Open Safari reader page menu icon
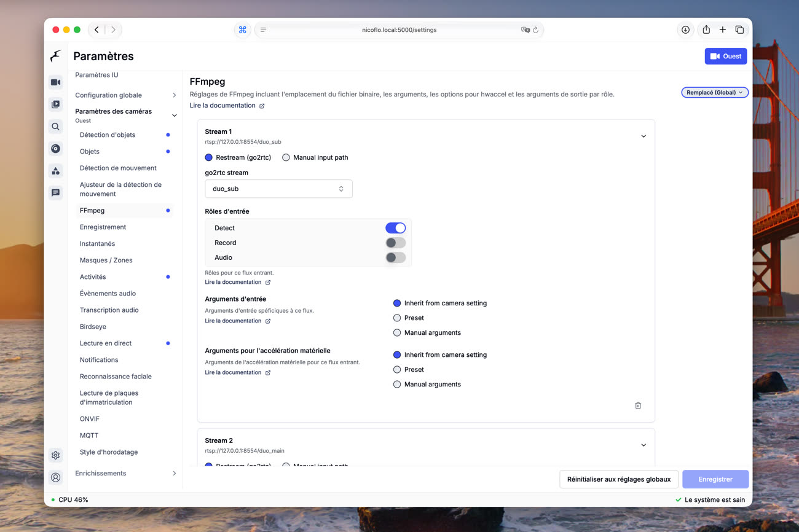Screen dimensions: 799x532 (x=263, y=29)
